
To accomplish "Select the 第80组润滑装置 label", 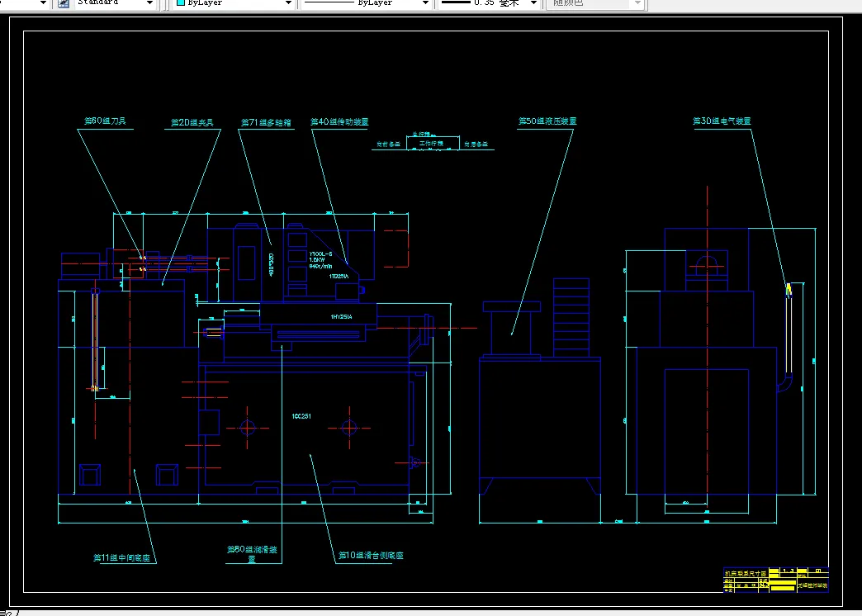I will coord(253,554).
